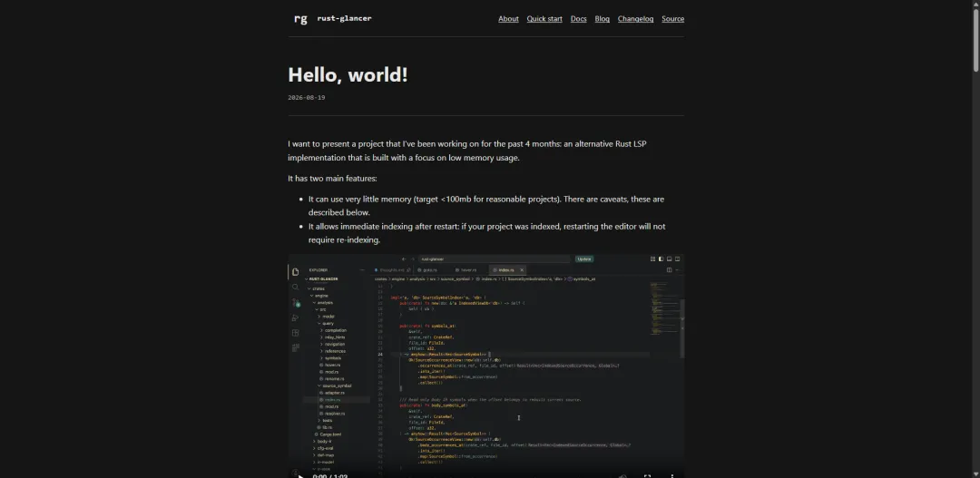Screen dimensions: 980x478
Task: Collapse the source_symbol folder
Action: click(x=337, y=385)
